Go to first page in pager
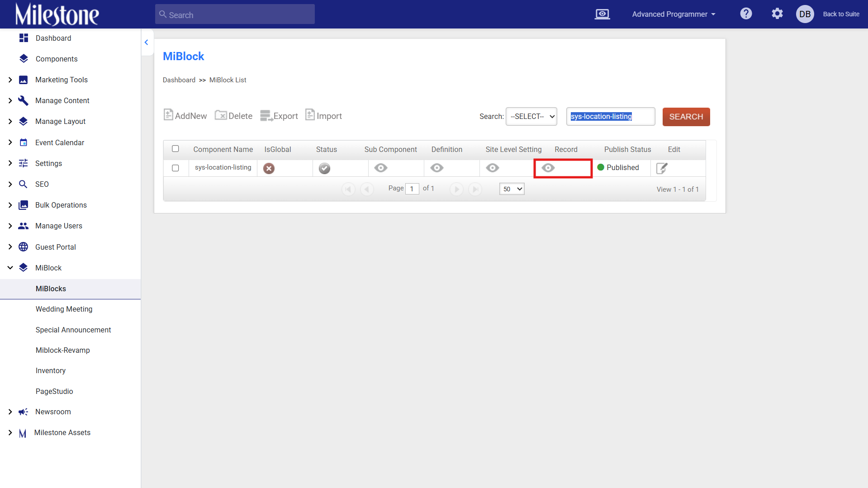Screen dimensions: 868x488 (x=348, y=189)
